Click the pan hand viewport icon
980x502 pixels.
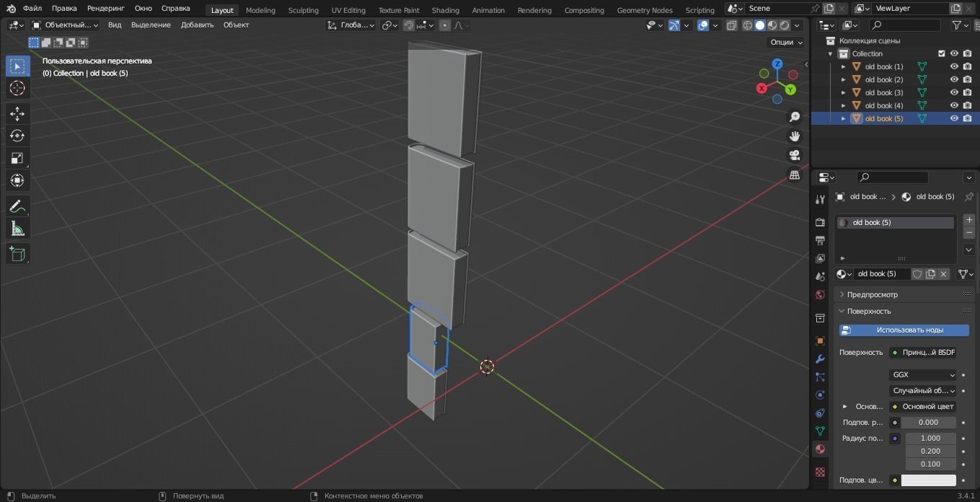795,136
